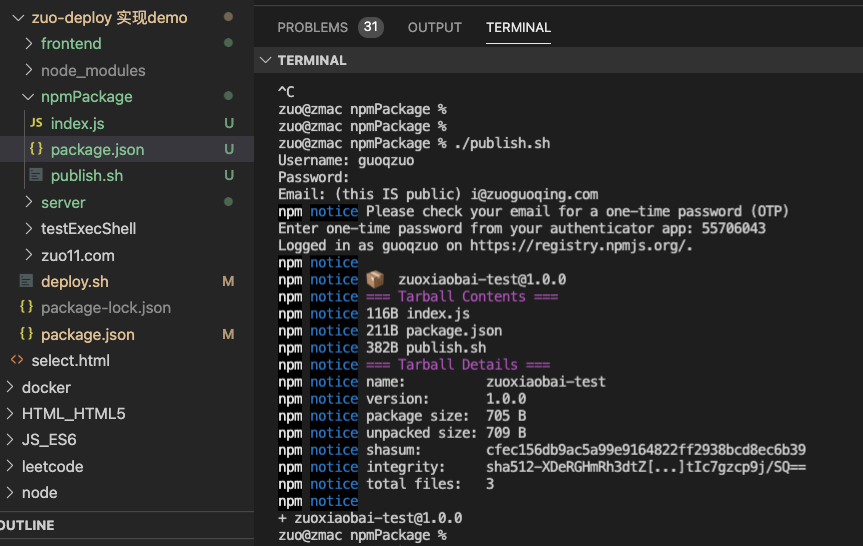
Task: Click the i@zuoguoqing.com email in terminal
Action: [534, 194]
